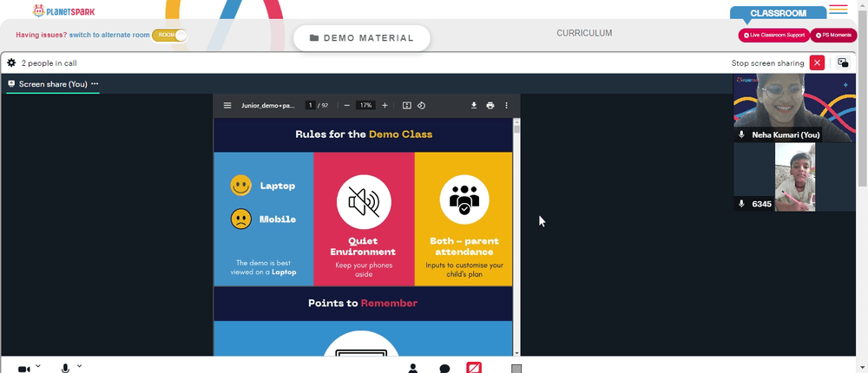Click the PDF scrollbar down arrow
This screenshot has height=373, width=868.
coord(517,353)
